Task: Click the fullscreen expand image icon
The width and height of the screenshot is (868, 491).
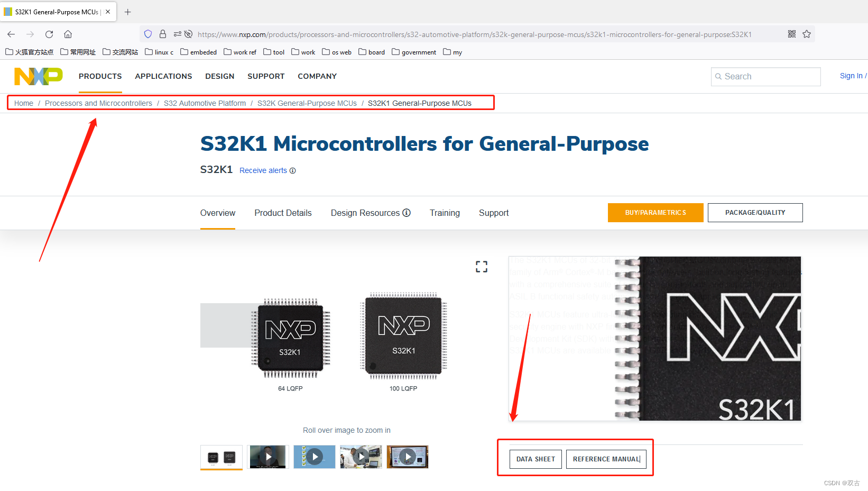Action: point(482,267)
